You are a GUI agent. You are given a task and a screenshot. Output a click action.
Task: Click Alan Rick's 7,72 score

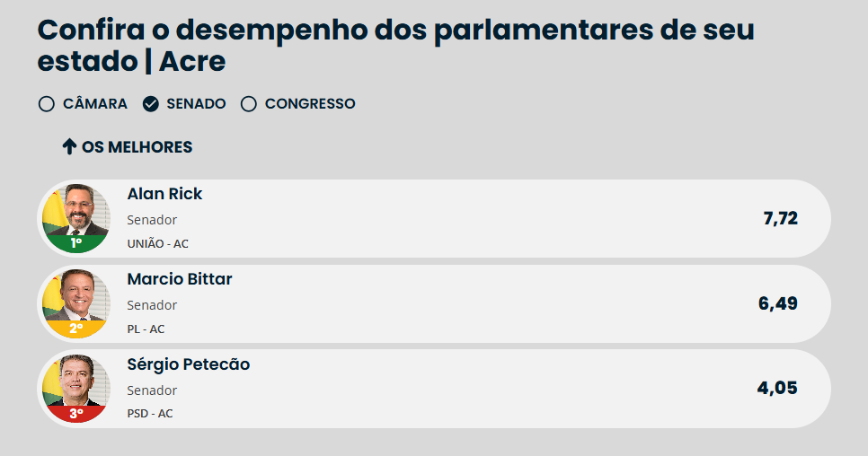point(780,218)
